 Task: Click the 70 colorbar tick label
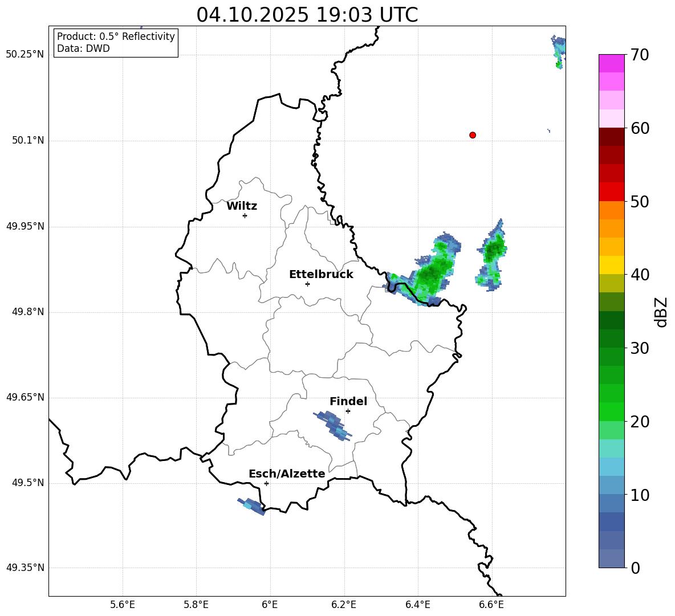[x=640, y=55]
